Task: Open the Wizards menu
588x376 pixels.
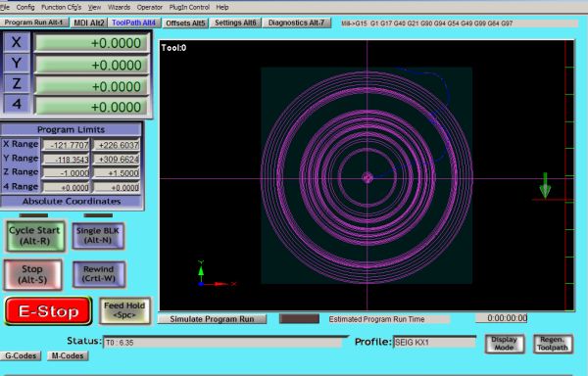Action: [119, 7]
